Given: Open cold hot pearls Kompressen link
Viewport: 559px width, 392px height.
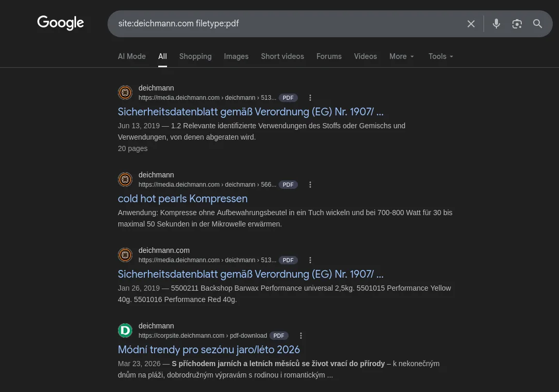Looking at the screenshot, I should 183,199.
